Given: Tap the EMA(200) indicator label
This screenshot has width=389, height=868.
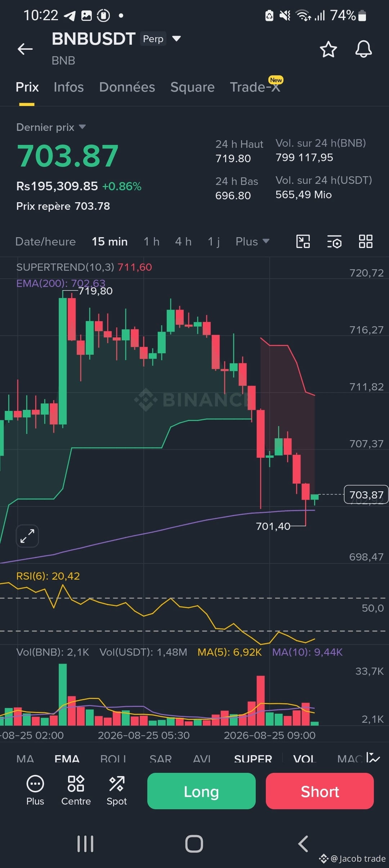Looking at the screenshot, I should click(61, 283).
